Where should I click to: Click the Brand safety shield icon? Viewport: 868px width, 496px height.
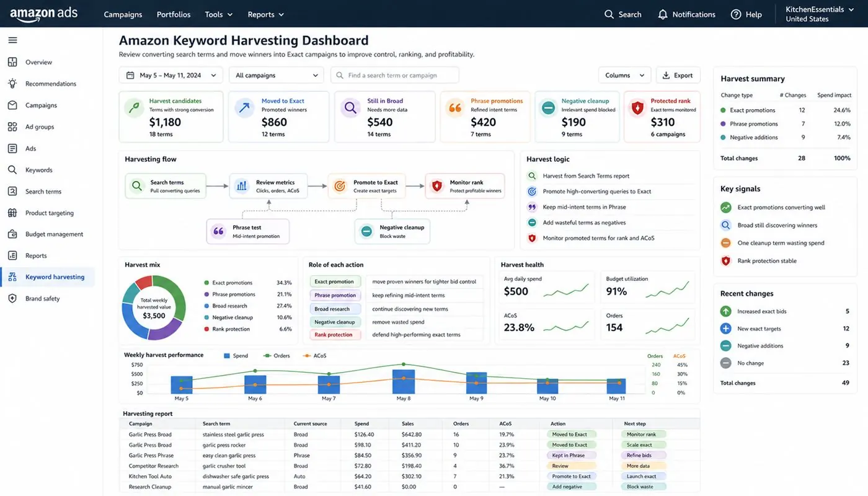pyautogui.click(x=12, y=298)
